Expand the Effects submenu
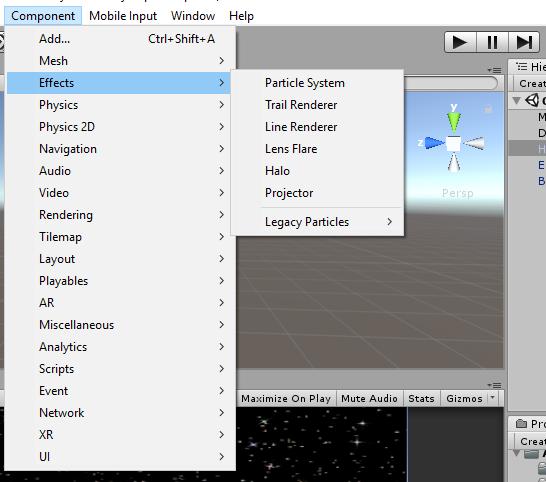Viewport: 546px width, 482px height. pyautogui.click(x=118, y=83)
